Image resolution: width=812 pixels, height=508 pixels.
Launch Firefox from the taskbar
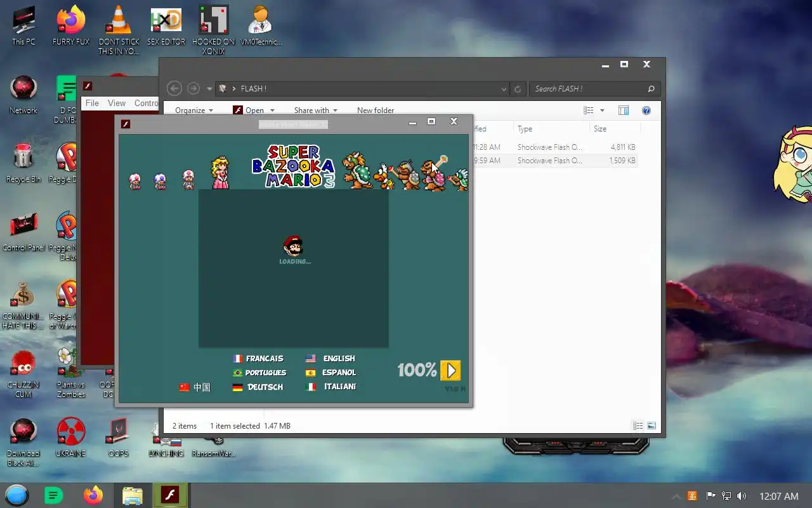click(x=93, y=495)
